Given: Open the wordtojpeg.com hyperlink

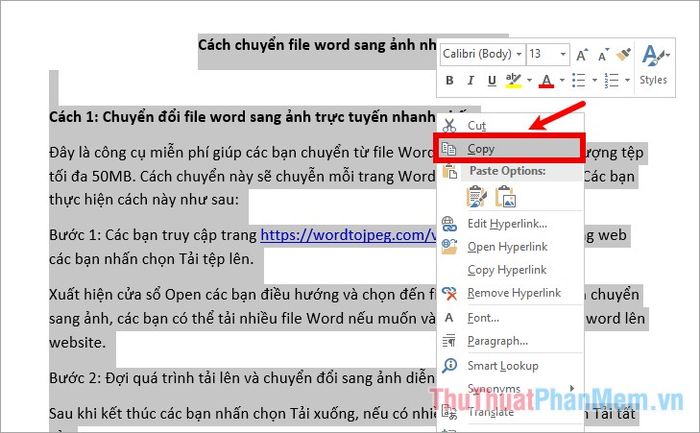Looking at the screenshot, I should [348, 235].
